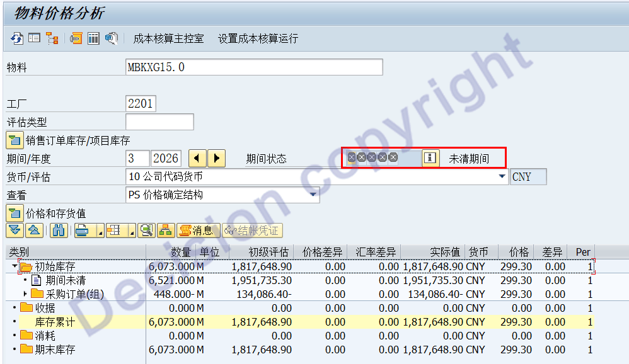
Task: Click the printer icon
Action: pyautogui.click(x=83, y=230)
